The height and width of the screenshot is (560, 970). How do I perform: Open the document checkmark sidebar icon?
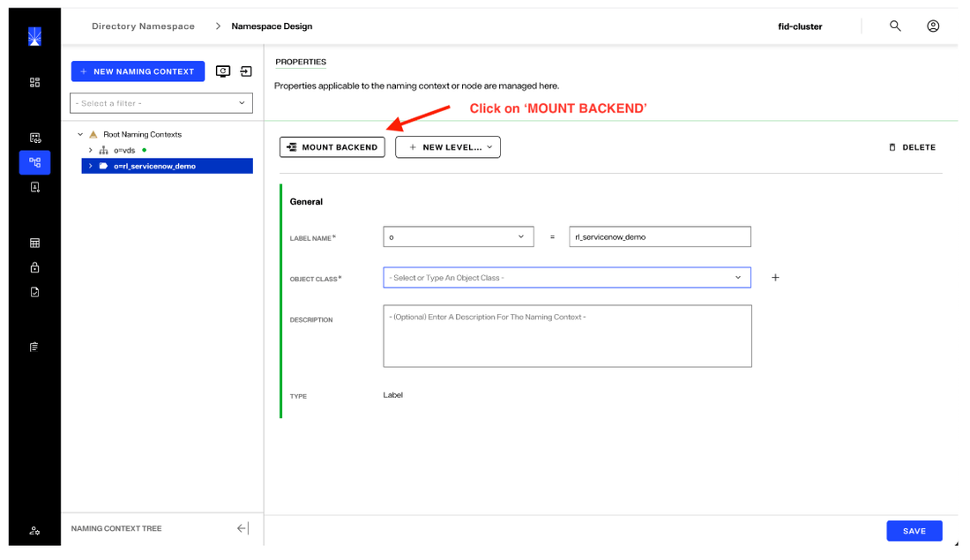pyautogui.click(x=34, y=292)
